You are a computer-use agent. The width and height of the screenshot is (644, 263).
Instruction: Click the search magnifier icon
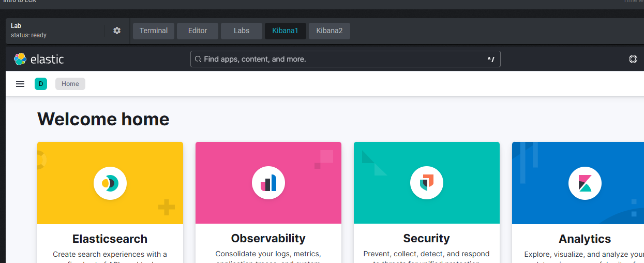(198, 60)
